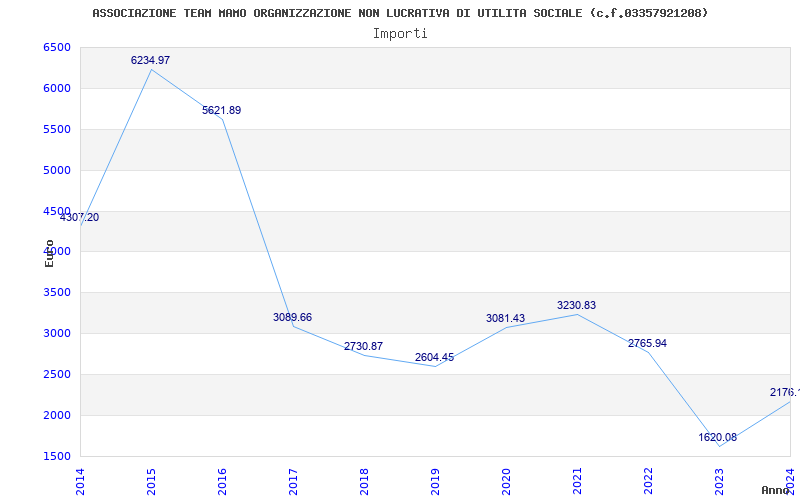This screenshot has height=500, width=800.
Task: Click the 2019 x-axis year label
Action: click(435, 482)
